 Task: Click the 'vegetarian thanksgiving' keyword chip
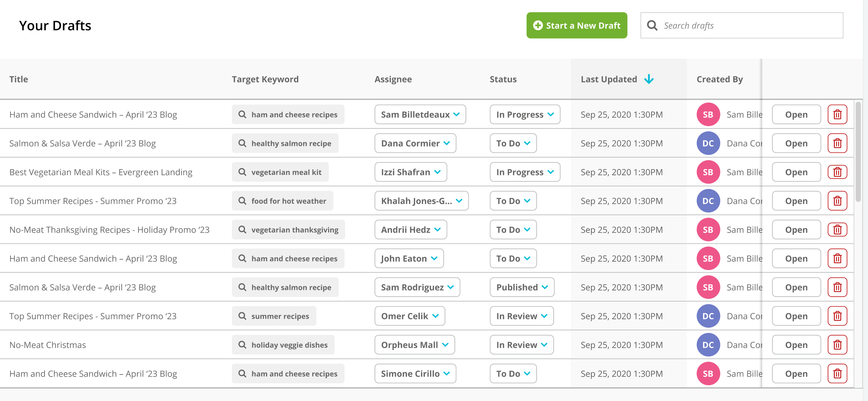click(x=289, y=230)
